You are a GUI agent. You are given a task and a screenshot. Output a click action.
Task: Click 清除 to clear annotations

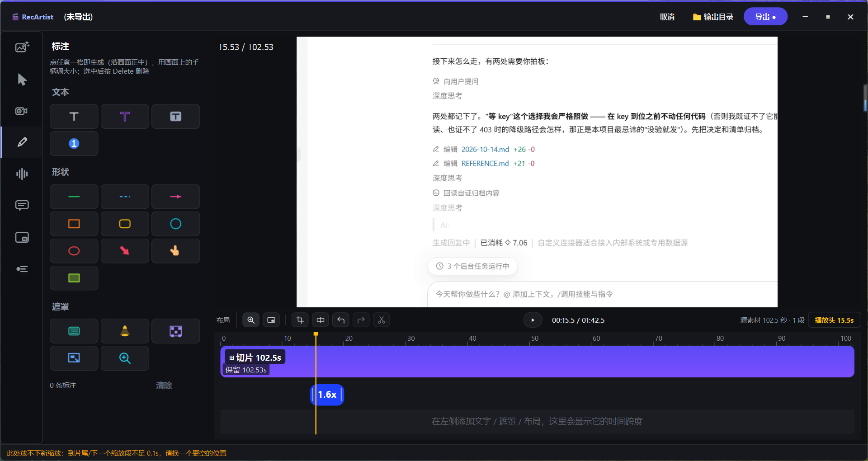(x=164, y=386)
